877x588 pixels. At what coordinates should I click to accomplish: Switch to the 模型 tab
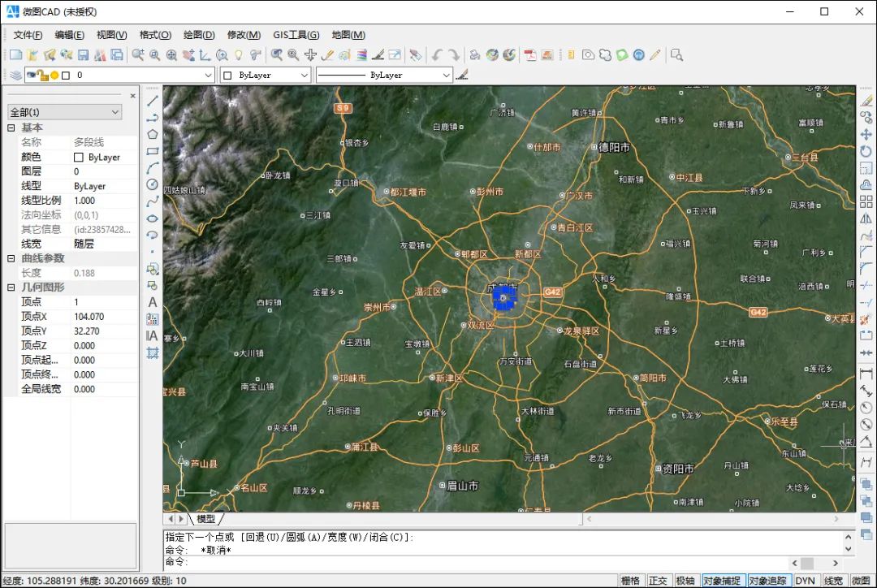coord(205,519)
